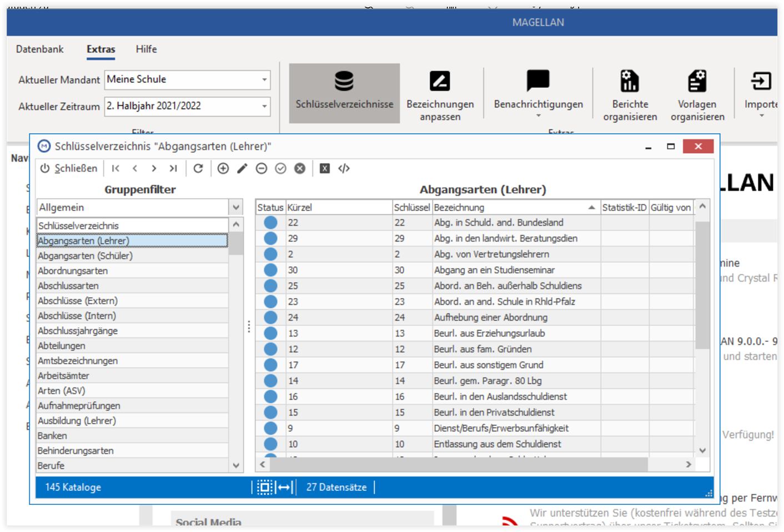Open Berichte organisieren

630,94
